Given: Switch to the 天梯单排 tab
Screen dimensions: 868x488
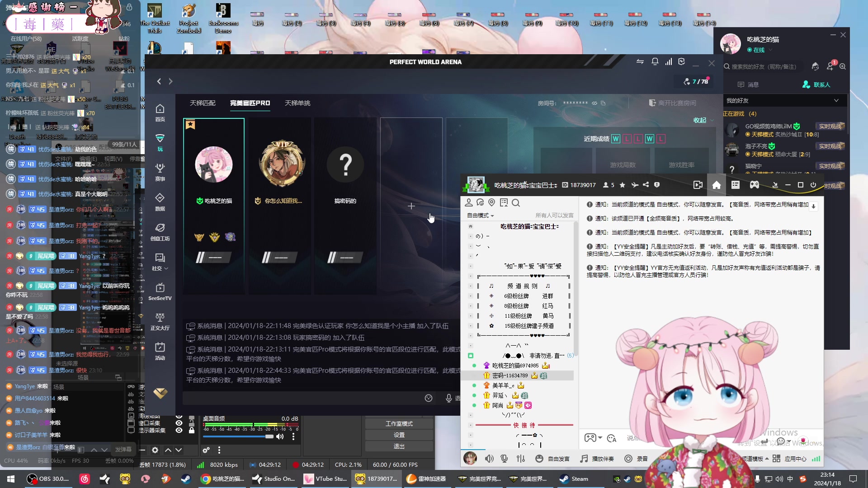Looking at the screenshot, I should [x=297, y=103].
